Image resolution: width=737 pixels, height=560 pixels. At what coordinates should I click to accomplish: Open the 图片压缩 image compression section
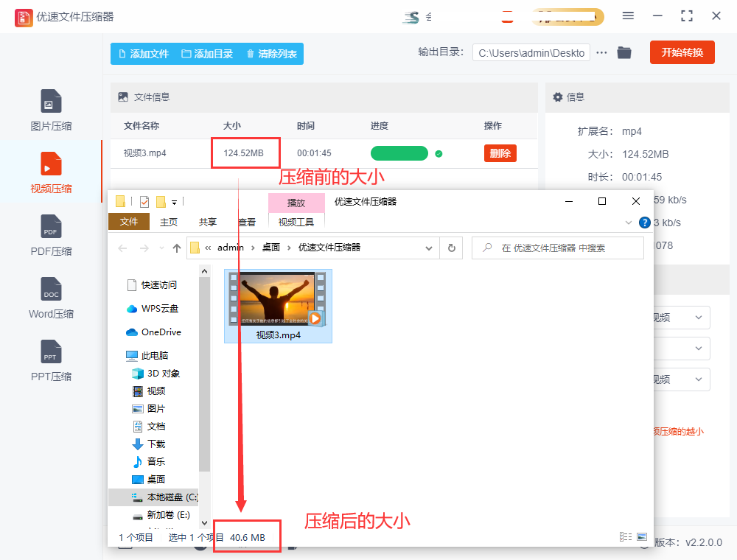click(x=51, y=111)
